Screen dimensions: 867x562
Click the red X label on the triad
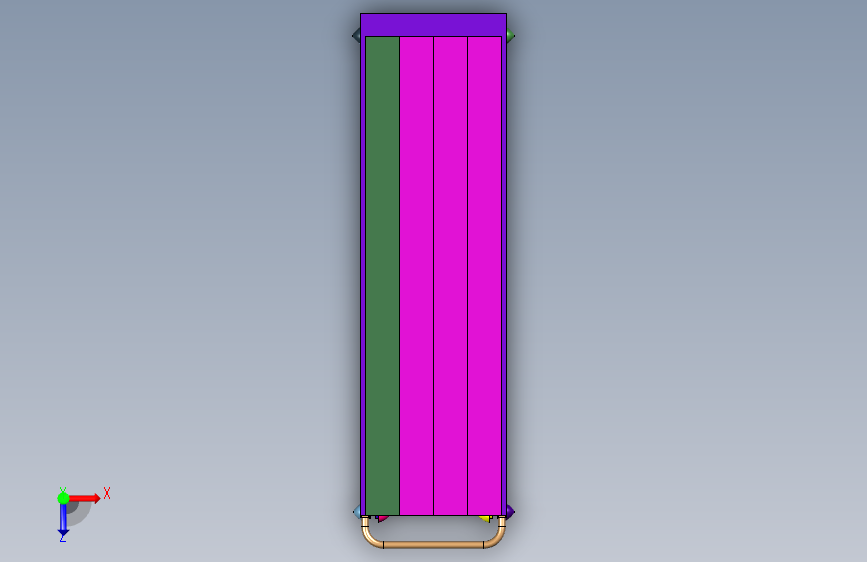pyautogui.click(x=107, y=493)
